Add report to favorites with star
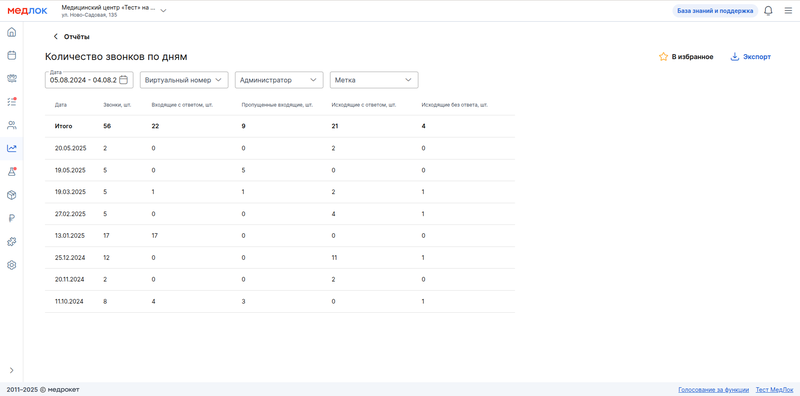The width and height of the screenshot is (800, 396). 686,57
